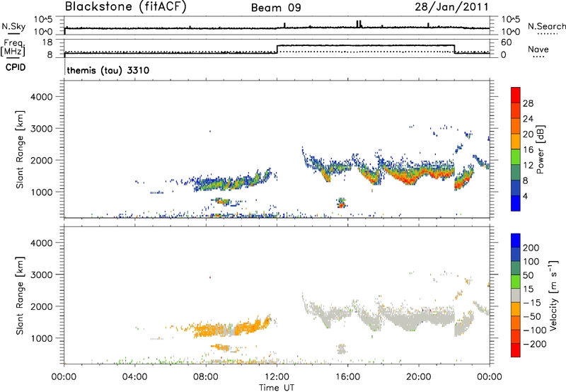Viewport: 566px width, 392px height.
Task: Click the 4000 tick in power panel
Action: (41, 97)
